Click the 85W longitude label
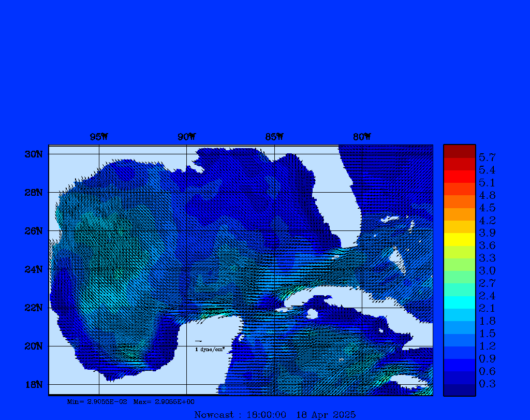 pyautogui.click(x=274, y=137)
